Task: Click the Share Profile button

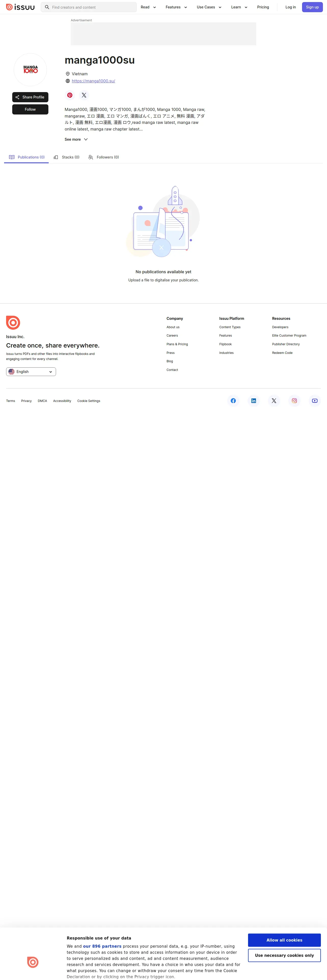Action: (x=30, y=97)
